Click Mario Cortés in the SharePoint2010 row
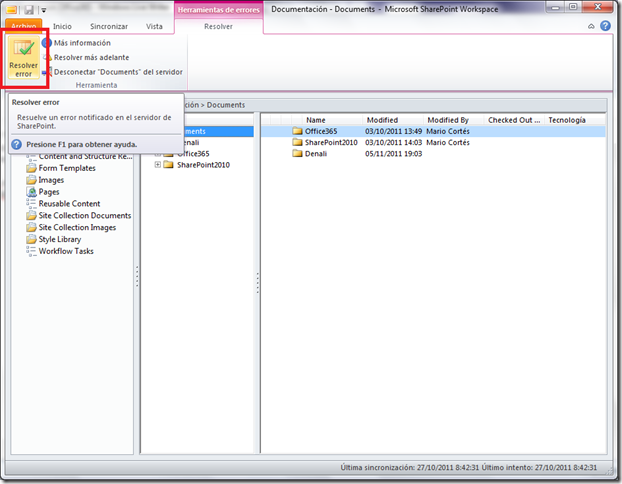Viewport: 622px width, 484px height. coord(448,142)
